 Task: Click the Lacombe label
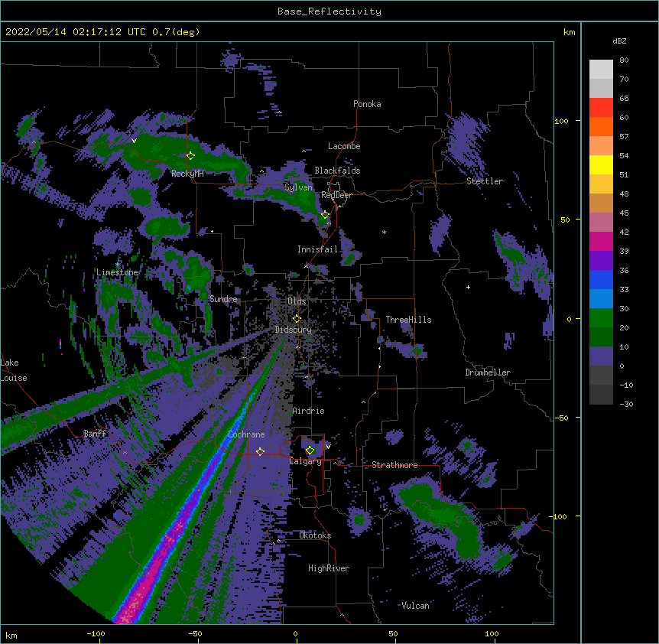tap(344, 146)
